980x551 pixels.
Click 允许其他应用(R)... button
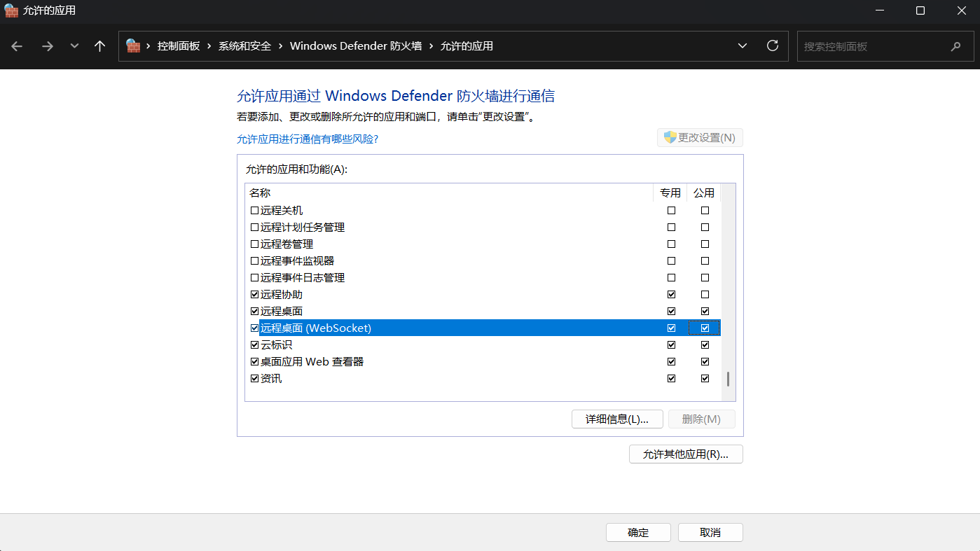pyautogui.click(x=686, y=454)
